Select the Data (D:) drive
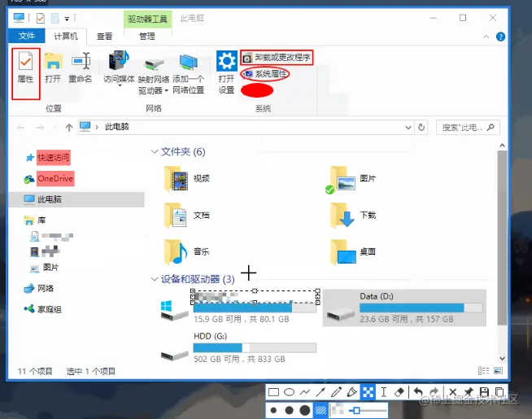Screen dimensions: 532x419 (404, 308)
